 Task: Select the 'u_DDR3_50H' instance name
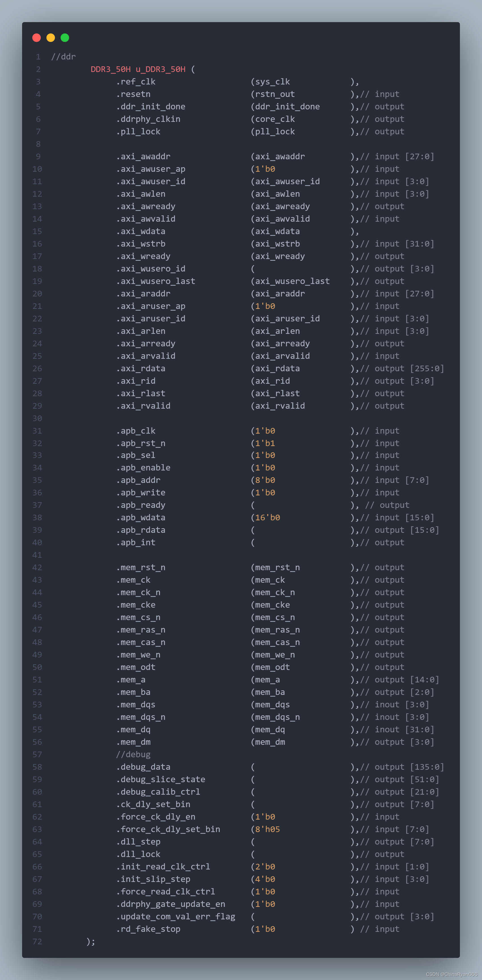click(160, 69)
